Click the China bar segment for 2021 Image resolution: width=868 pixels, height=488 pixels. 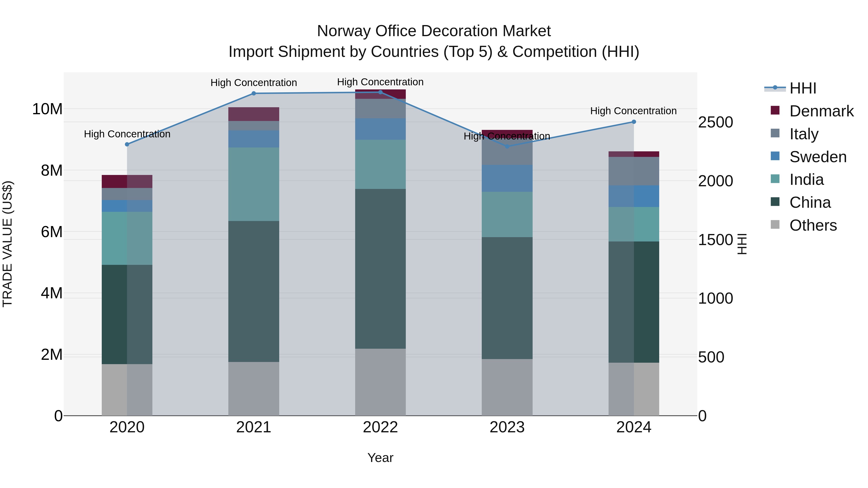[254, 292]
